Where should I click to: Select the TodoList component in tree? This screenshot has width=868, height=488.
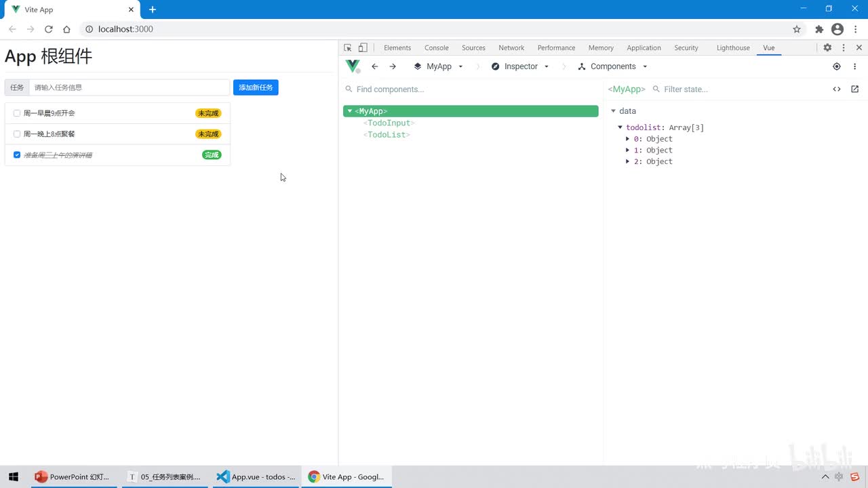[387, 135]
